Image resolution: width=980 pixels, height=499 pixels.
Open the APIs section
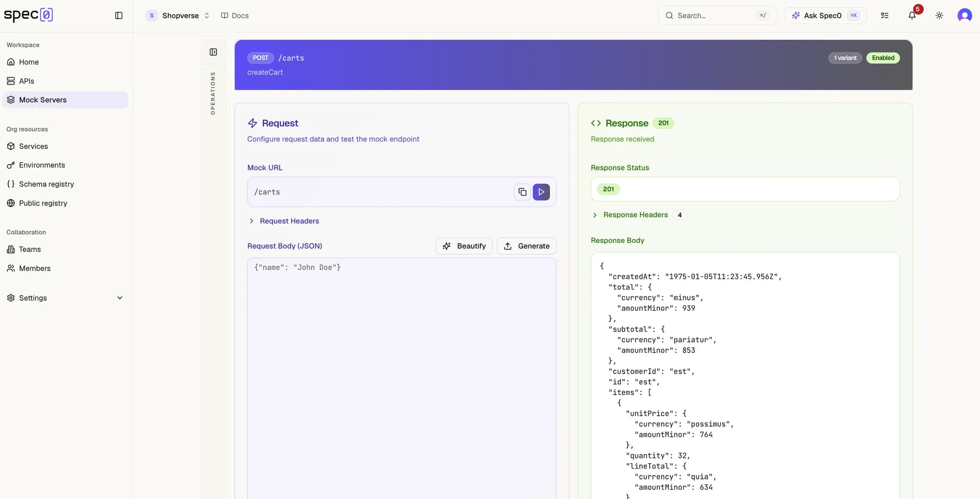tap(65, 81)
